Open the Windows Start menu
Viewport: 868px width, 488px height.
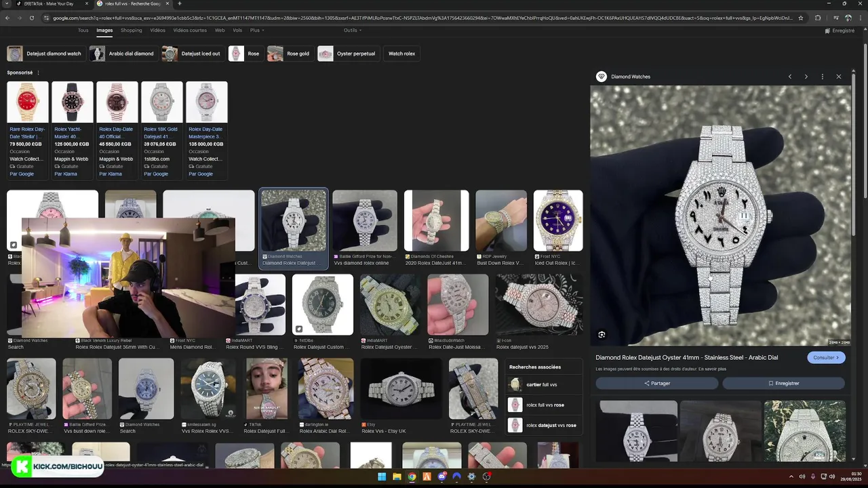382,476
